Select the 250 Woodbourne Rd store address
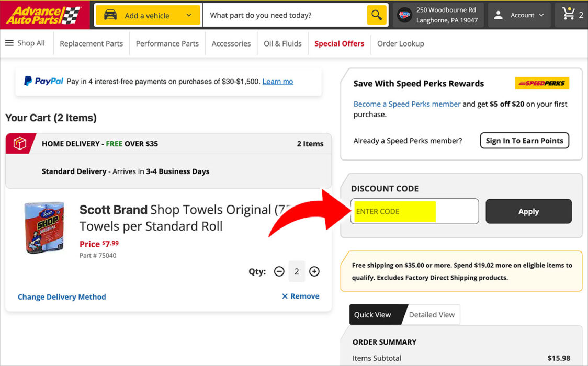Screen dimensions: 588x366 (x=447, y=15)
